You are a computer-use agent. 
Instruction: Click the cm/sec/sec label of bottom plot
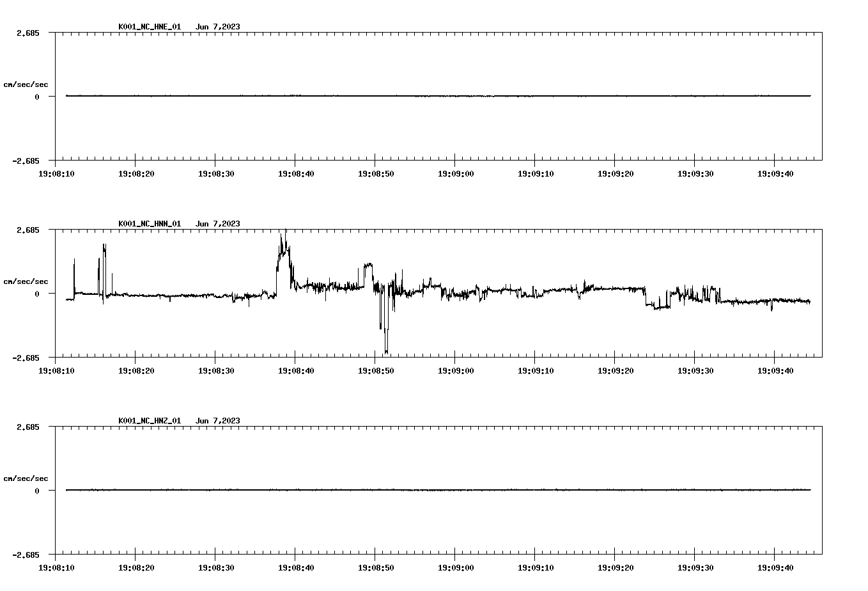click(x=26, y=478)
